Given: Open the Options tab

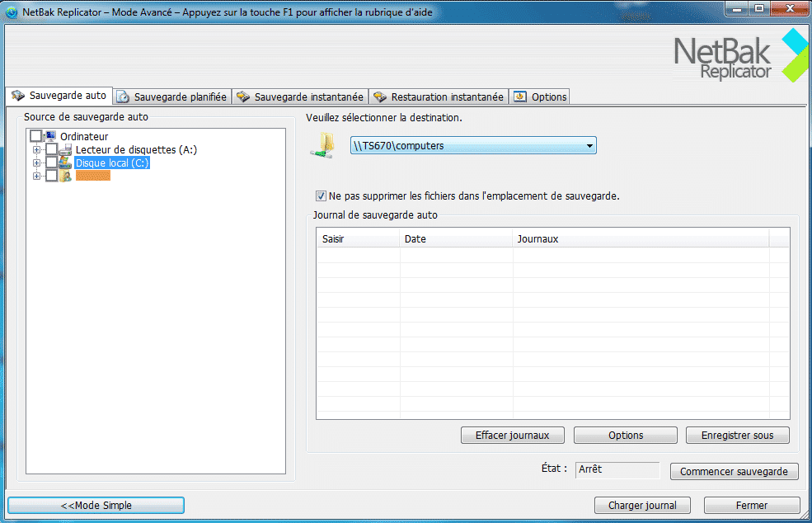Looking at the screenshot, I should 540,97.
